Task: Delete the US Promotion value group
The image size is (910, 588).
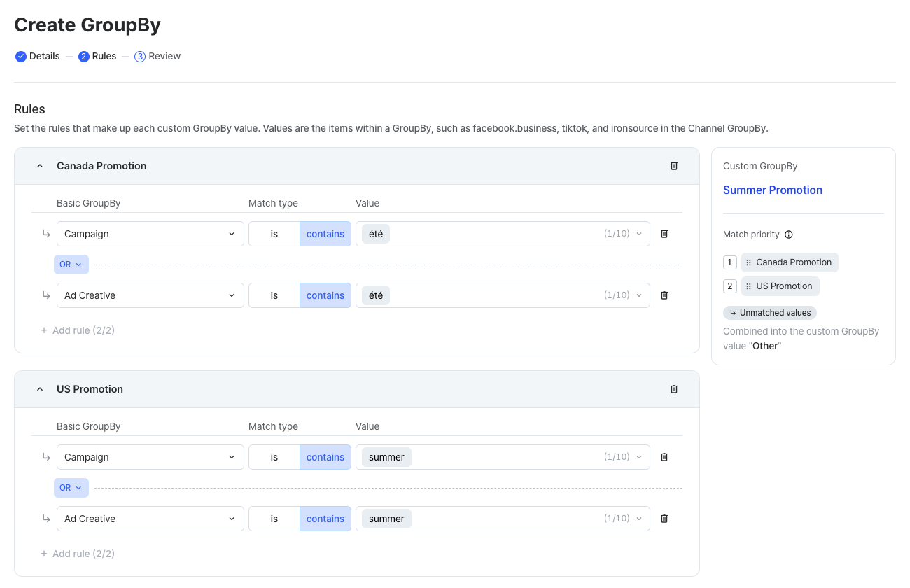Action: (x=674, y=389)
